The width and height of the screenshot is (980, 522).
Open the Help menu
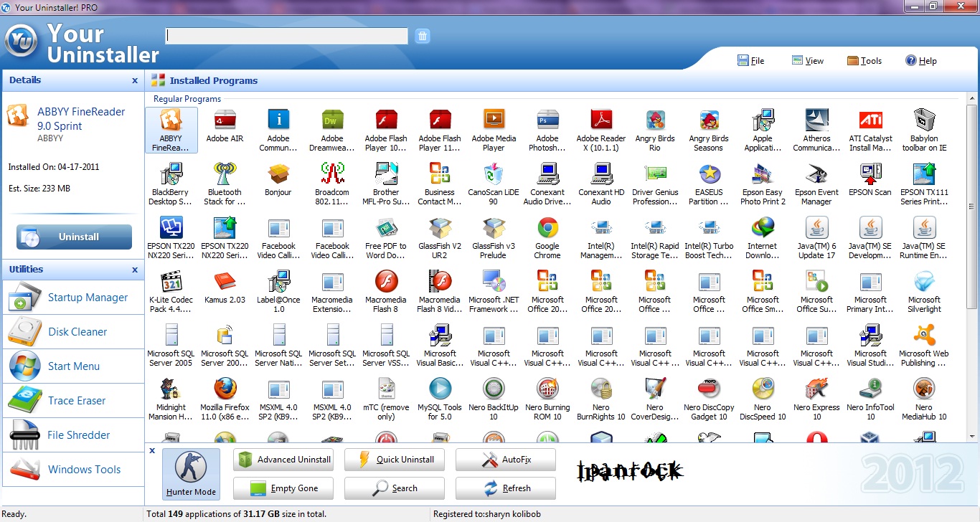(x=921, y=61)
